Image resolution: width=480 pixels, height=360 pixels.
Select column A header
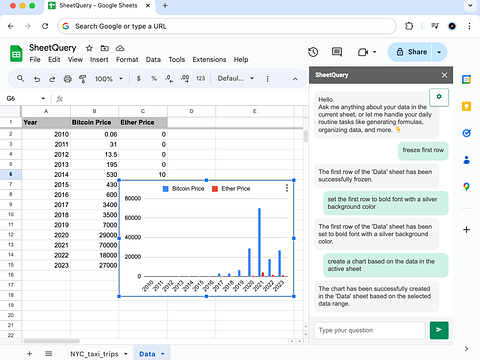coord(46,111)
